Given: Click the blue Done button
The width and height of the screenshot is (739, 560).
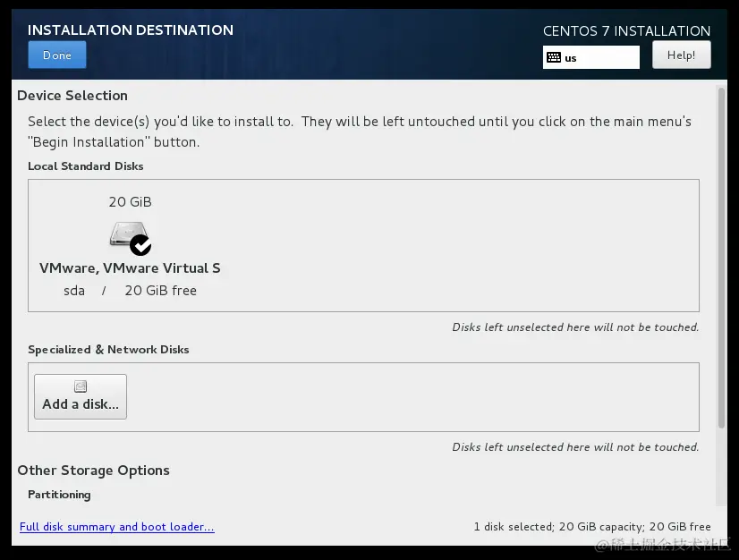Looking at the screenshot, I should click(x=57, y=55).
